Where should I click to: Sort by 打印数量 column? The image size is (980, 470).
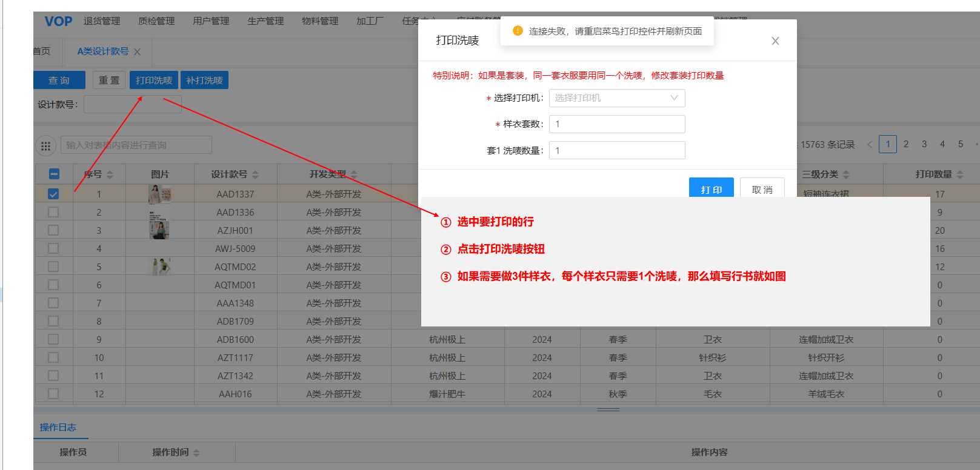[x=960, y=174]
